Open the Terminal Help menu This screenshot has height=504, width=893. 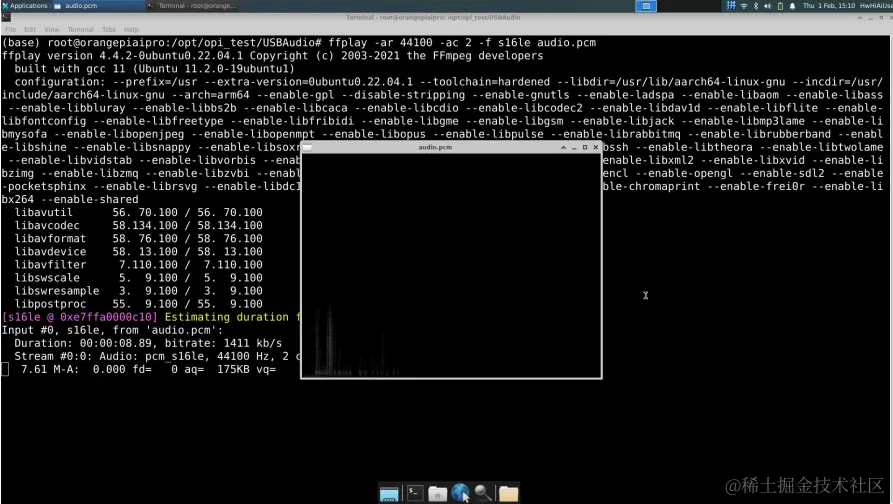pyautogui.click(x=131, y=30)
